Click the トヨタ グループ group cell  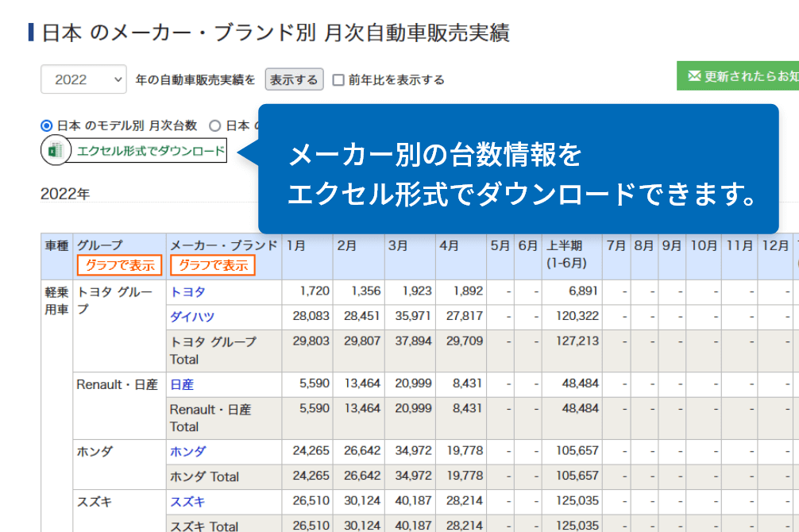119,326
